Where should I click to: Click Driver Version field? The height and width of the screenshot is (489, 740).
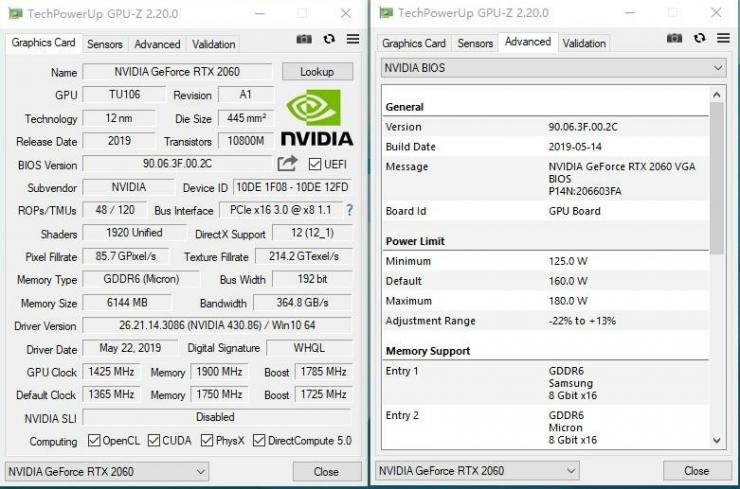[217, 325]
